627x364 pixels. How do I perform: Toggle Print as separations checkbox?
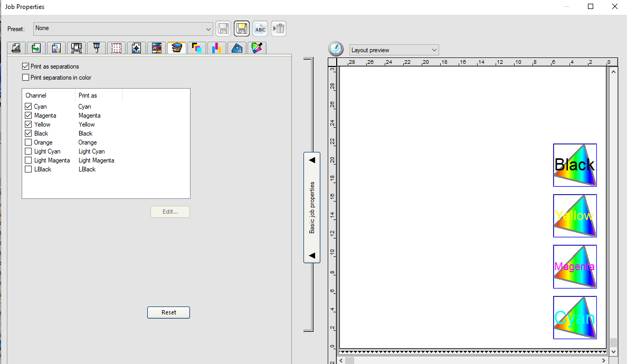(x=25, y=66)
